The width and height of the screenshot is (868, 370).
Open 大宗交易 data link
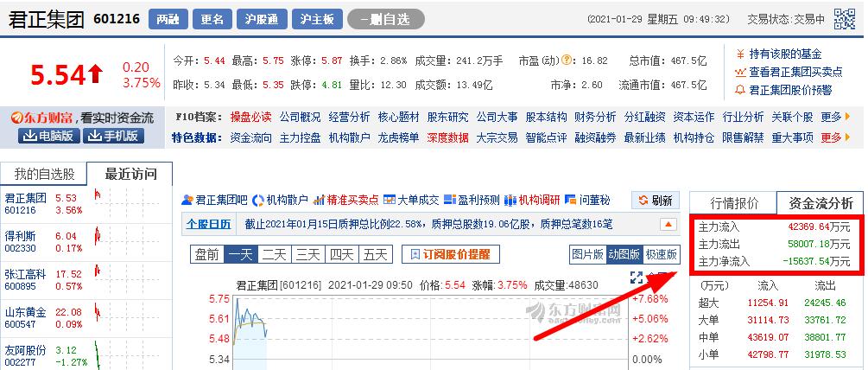coord(497,137)
